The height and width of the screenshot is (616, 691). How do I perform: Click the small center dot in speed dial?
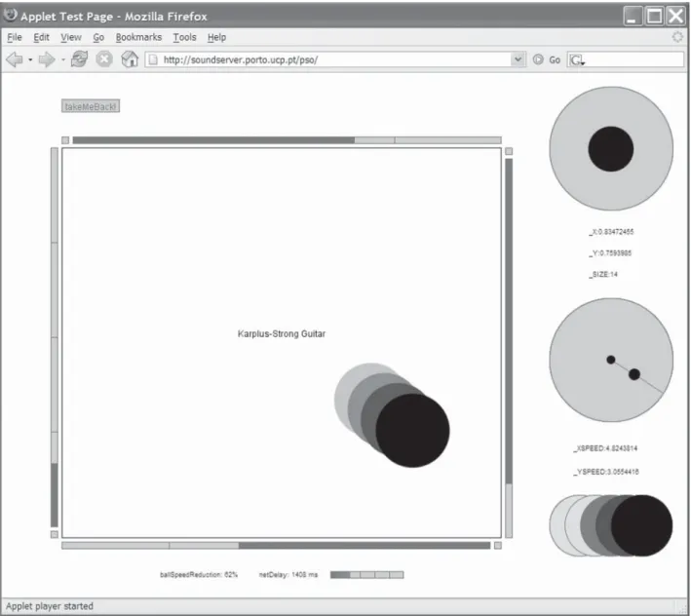[x=611, y=360]
